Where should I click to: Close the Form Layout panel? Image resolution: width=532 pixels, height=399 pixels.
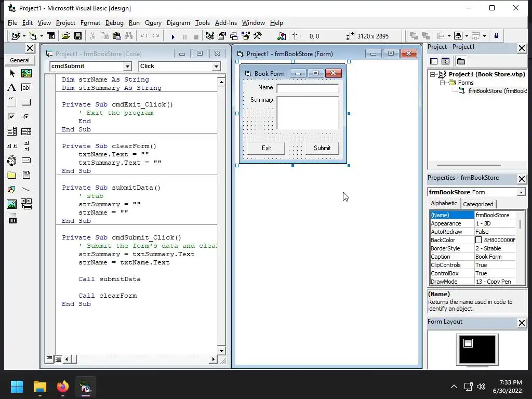tap(522, 323)
